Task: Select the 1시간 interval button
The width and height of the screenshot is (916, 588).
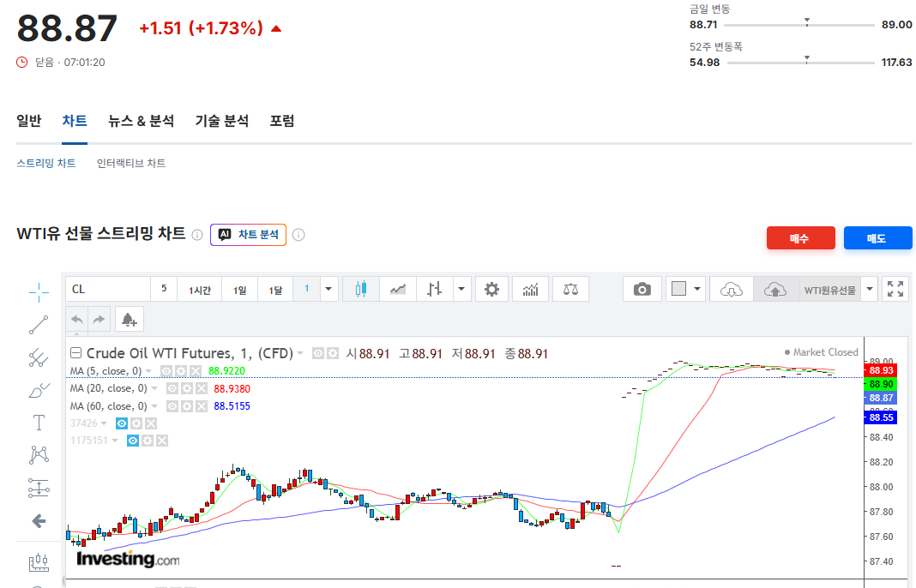Action: click(x=199, y=289)
